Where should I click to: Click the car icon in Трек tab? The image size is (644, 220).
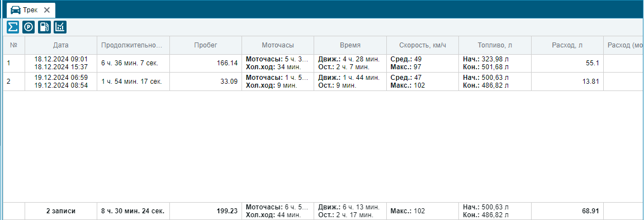[15, 10]
